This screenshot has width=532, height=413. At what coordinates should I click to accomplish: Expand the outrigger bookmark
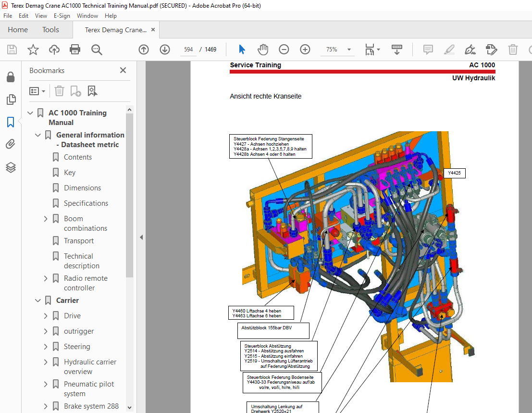(x=46, y=331)
